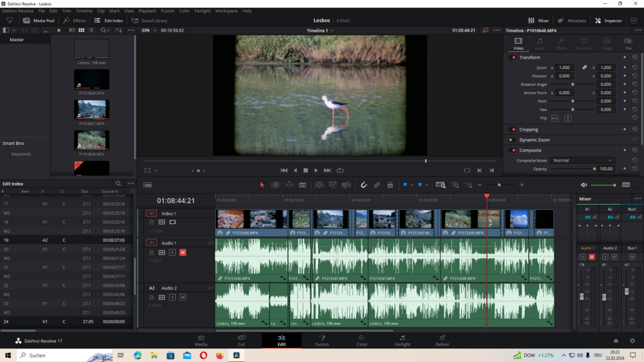
Task: Toggle the Mixer panel button
Action: pos(538,21)
